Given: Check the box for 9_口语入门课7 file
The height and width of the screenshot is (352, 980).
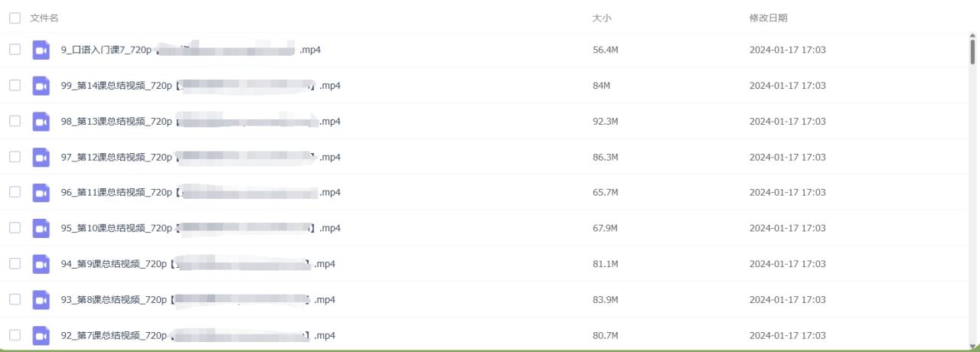Looking at the screenshot, I should (15, 50).
